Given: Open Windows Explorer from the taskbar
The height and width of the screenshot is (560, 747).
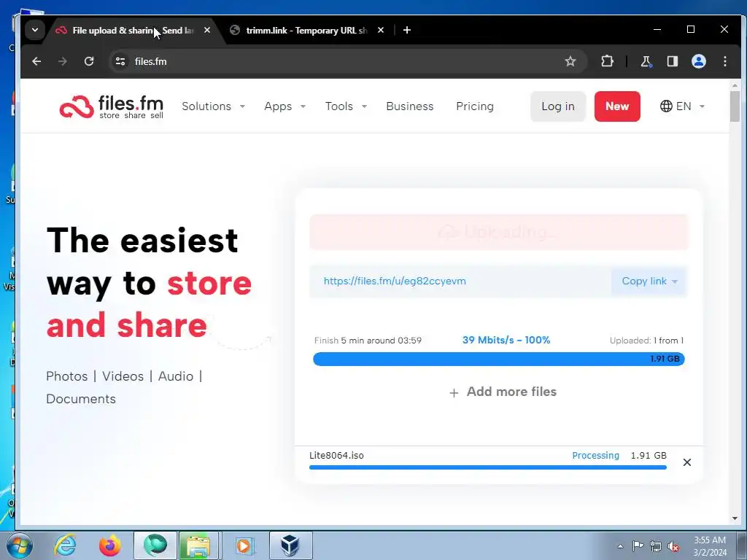Looking at the screenshot, I should click(198, 545).
